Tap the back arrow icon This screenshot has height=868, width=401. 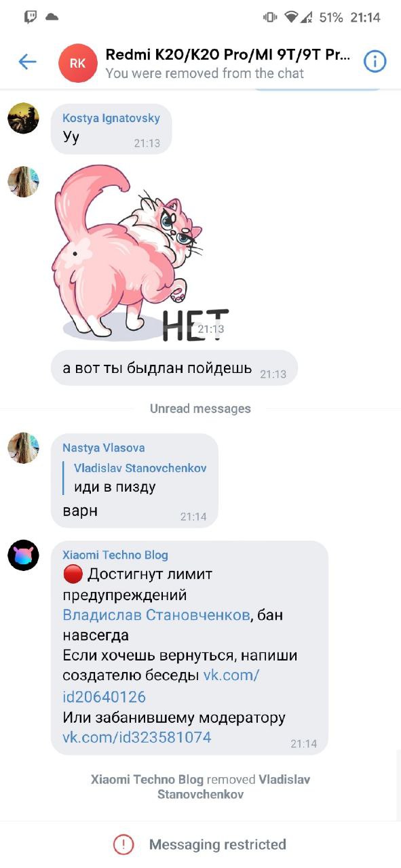pyautogui.click(x=27, y=62)
